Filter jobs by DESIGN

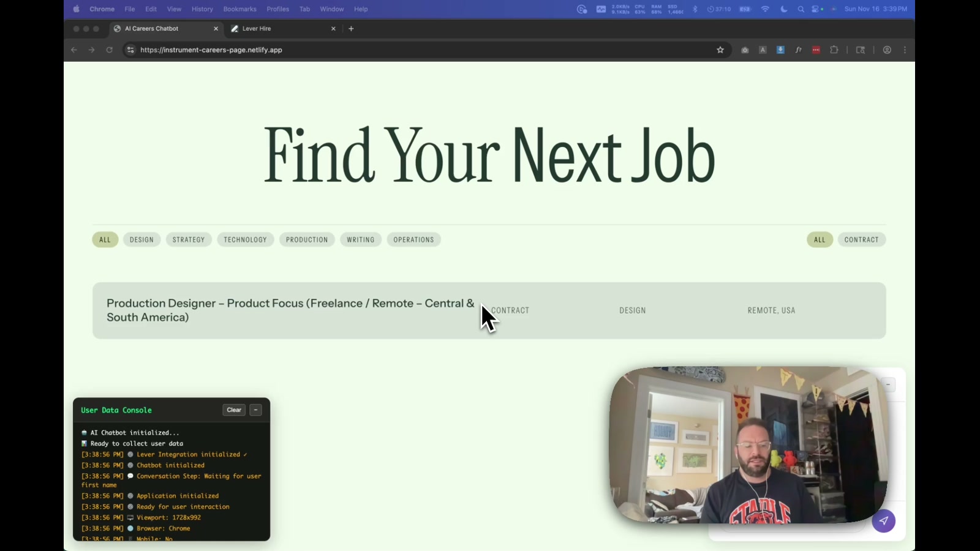pyautogui.click(x=141, y=240)
